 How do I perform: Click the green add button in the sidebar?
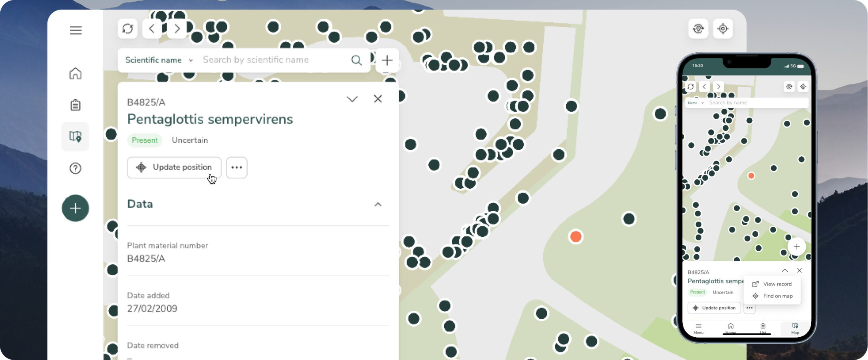75,208
